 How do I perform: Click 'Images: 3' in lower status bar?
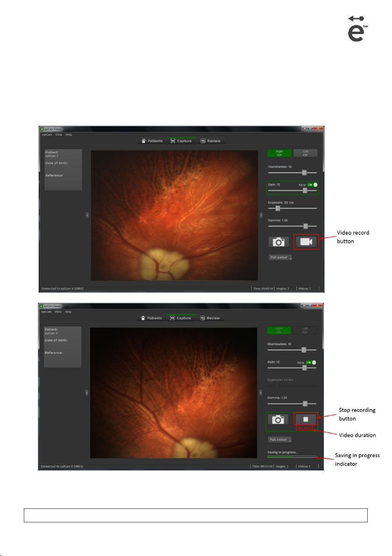pos(282,466)
